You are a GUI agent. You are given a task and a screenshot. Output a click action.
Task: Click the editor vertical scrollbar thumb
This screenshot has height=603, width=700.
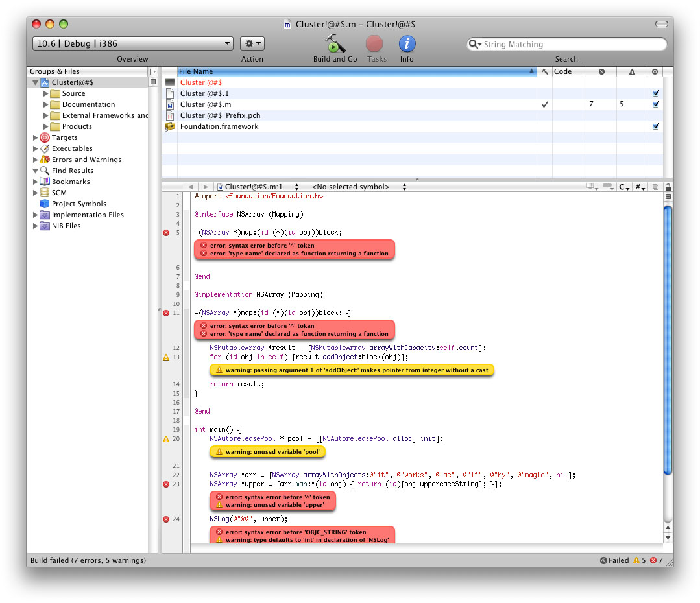[668, 339]
